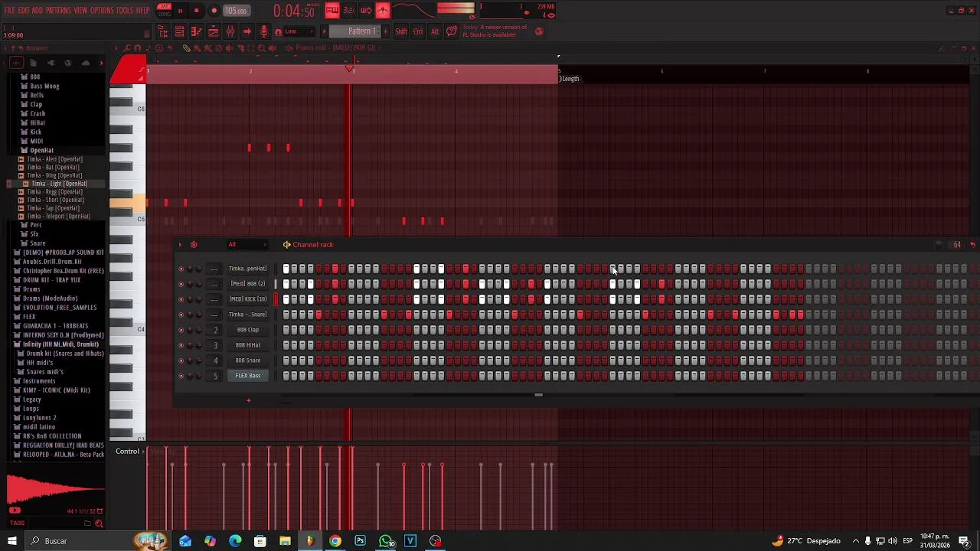Mute the Timka Snare channel

pyautogui.click(x=181, y=315)
